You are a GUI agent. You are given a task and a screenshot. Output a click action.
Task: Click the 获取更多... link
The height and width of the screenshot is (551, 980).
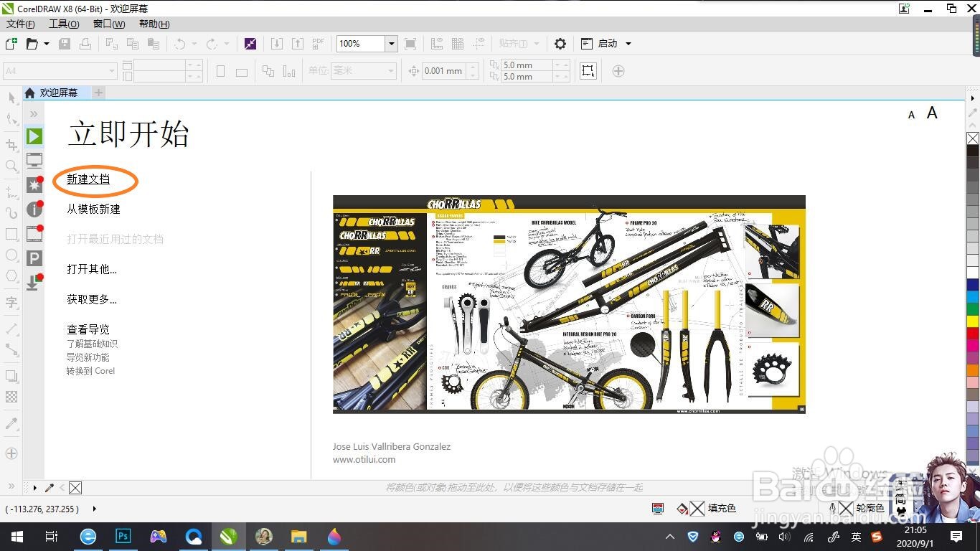coord(92,299)
